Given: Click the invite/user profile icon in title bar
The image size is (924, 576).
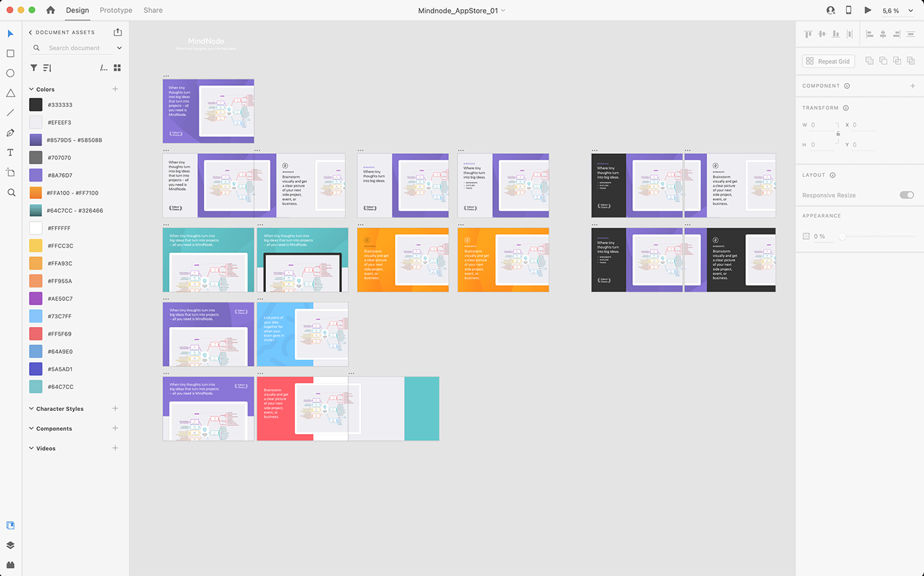Looking at the screenshot, I should tap(830, 10).
